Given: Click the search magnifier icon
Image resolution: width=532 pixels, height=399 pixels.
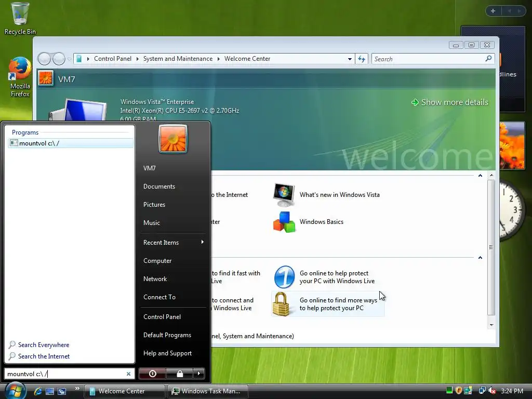Looking at the screenshot, I should pyautogui.click(x=488, y=59).
